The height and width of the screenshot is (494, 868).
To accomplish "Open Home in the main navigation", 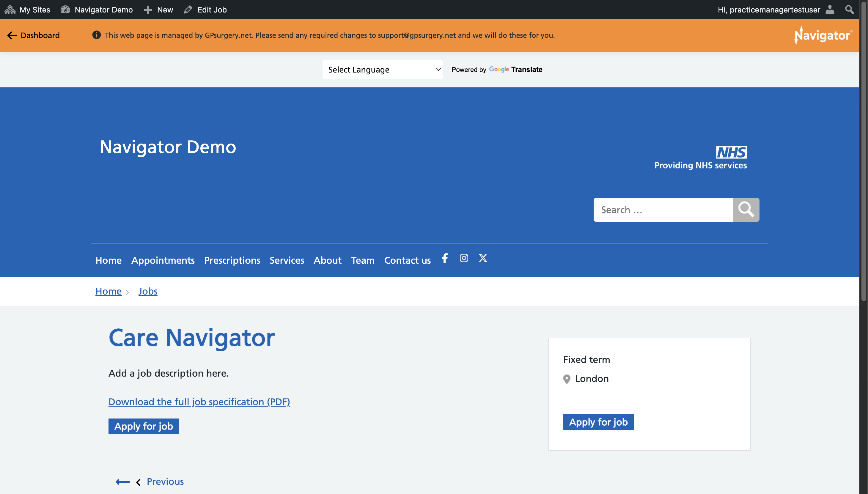I will 108,260.
